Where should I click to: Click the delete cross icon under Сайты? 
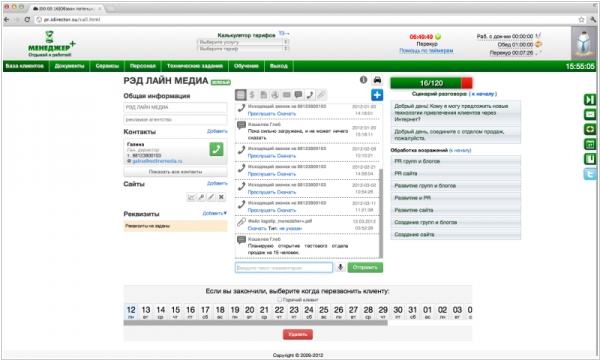pyautogui.click(x=221, y=197)
